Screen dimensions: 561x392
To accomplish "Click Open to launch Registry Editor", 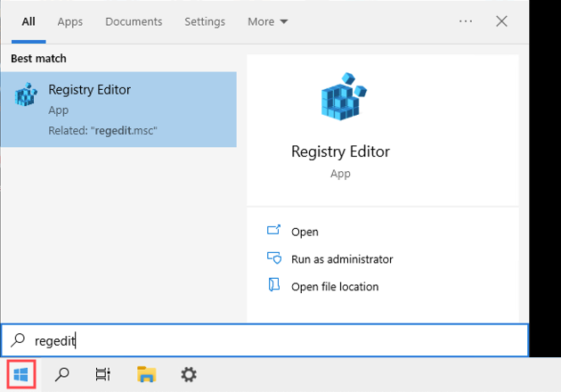I will (305, 232).
